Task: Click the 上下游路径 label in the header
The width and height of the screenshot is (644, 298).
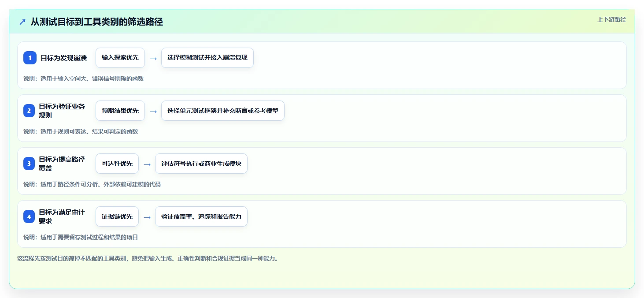Action: [611, 19]
